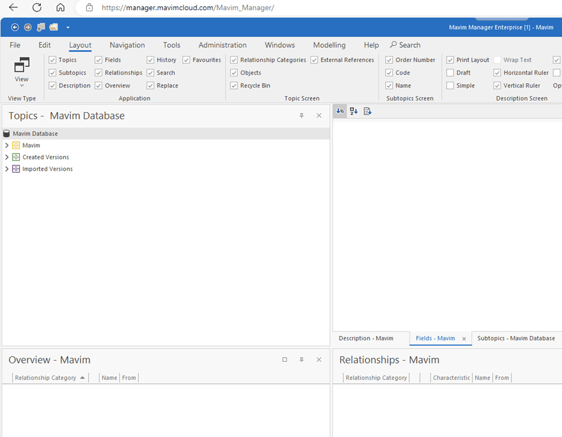Click the purple Imported Versions icon

[x=16, y=169]
